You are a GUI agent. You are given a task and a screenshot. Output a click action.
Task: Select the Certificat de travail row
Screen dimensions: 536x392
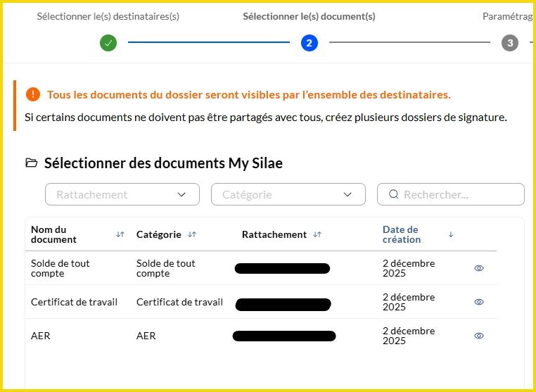coord(74,302)
